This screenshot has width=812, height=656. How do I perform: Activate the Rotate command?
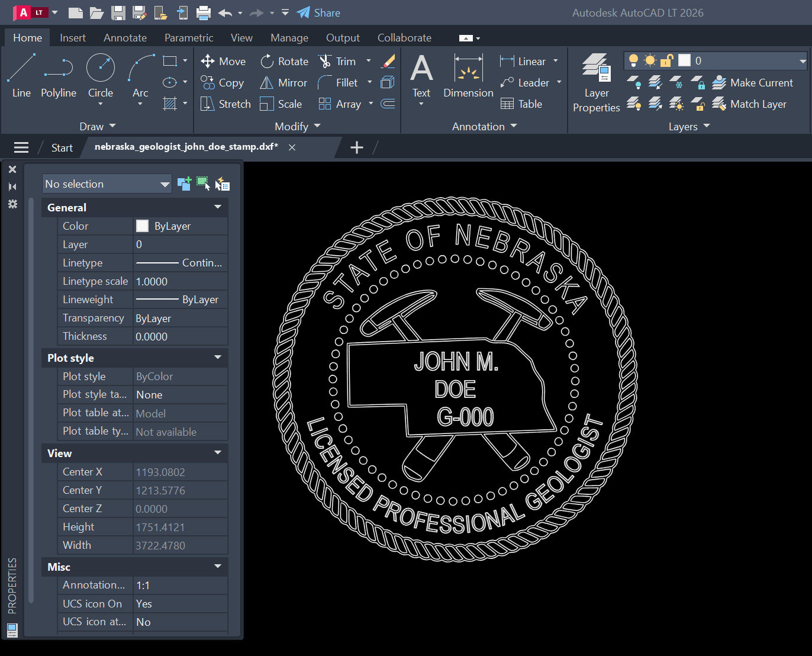tap(285, 61)
